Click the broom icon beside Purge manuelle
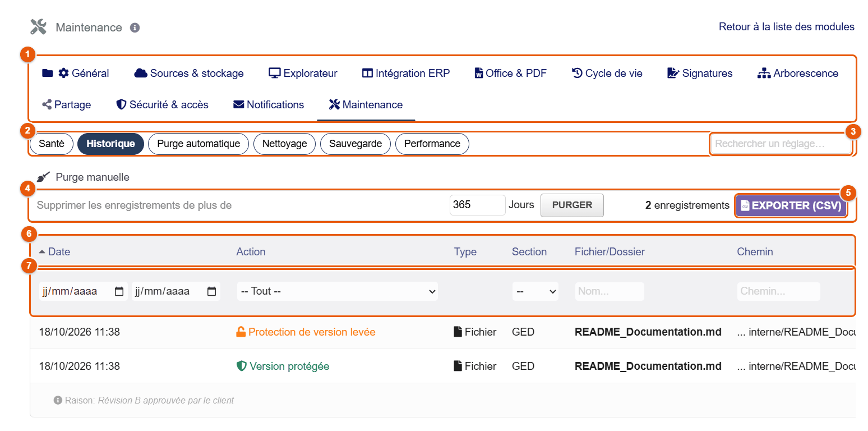The height and width of the screenshot is (431, 868). click(x=44, y=177)
